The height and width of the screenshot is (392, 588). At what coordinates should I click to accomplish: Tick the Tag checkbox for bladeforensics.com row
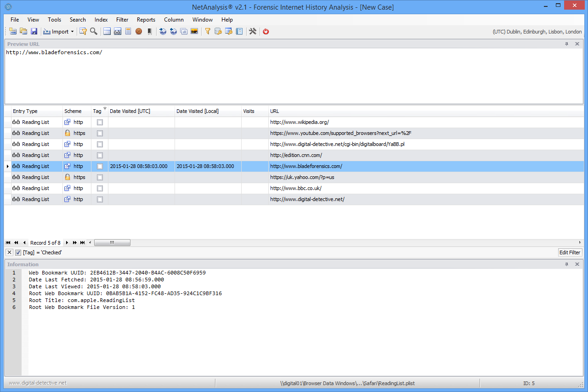(100, 166)
